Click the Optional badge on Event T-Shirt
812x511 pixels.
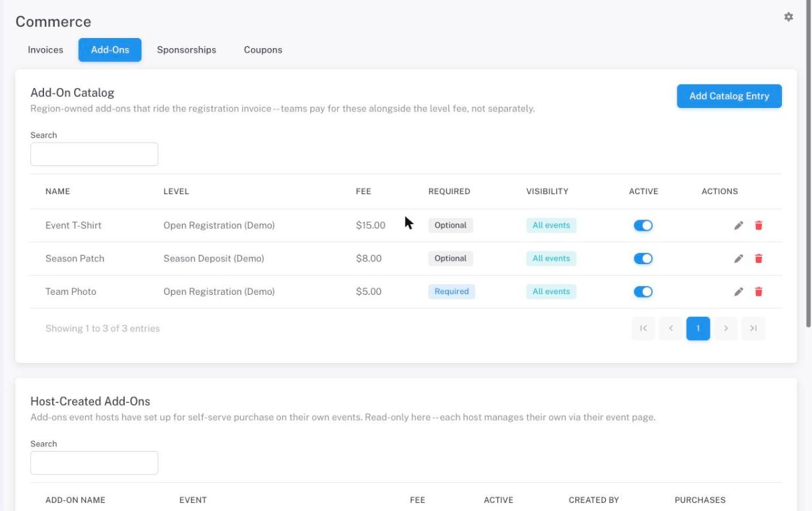point(450,225)
